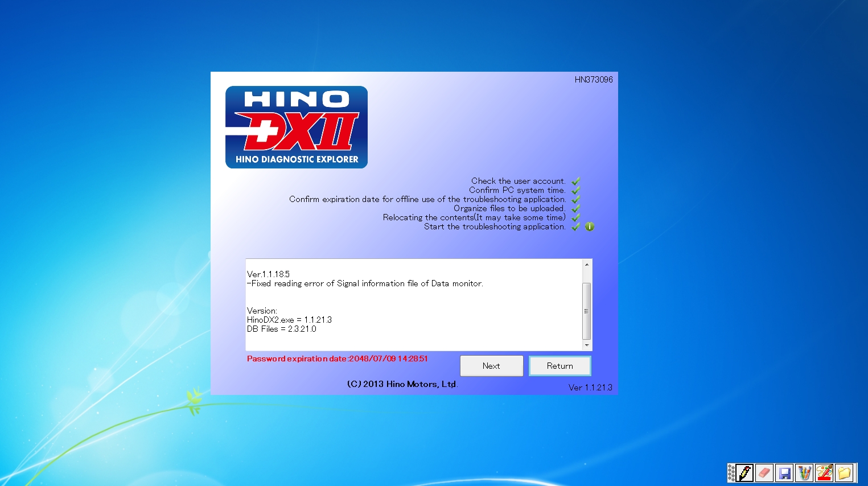Click checkmark beside Confirm PC system time
868x486 pixels.
(575, 190)
